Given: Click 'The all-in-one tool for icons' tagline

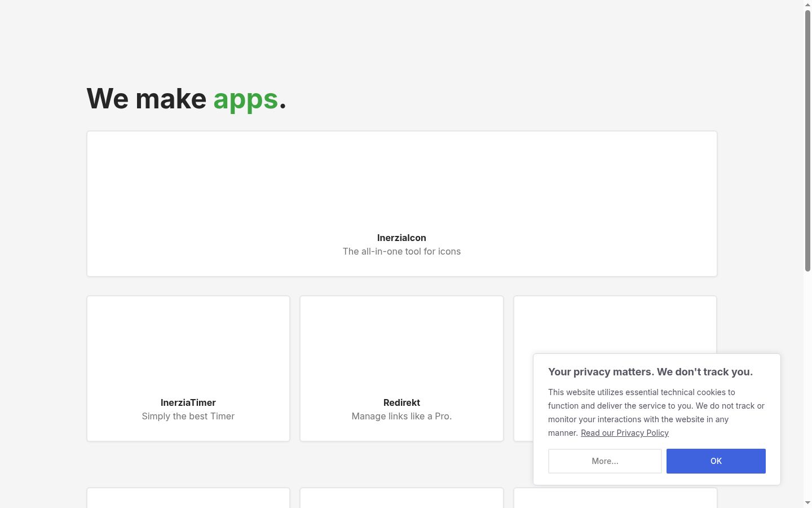Looking at the screenshot, I should tap(401, 252).
